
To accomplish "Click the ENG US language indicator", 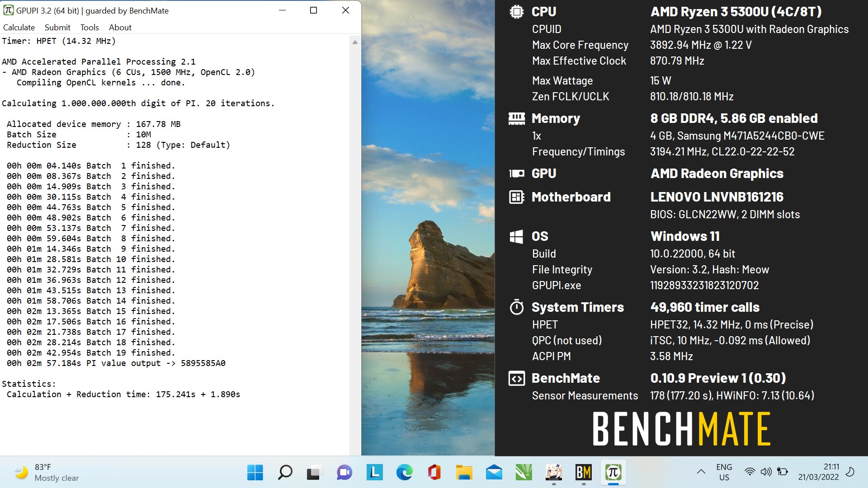I will 724,472.
